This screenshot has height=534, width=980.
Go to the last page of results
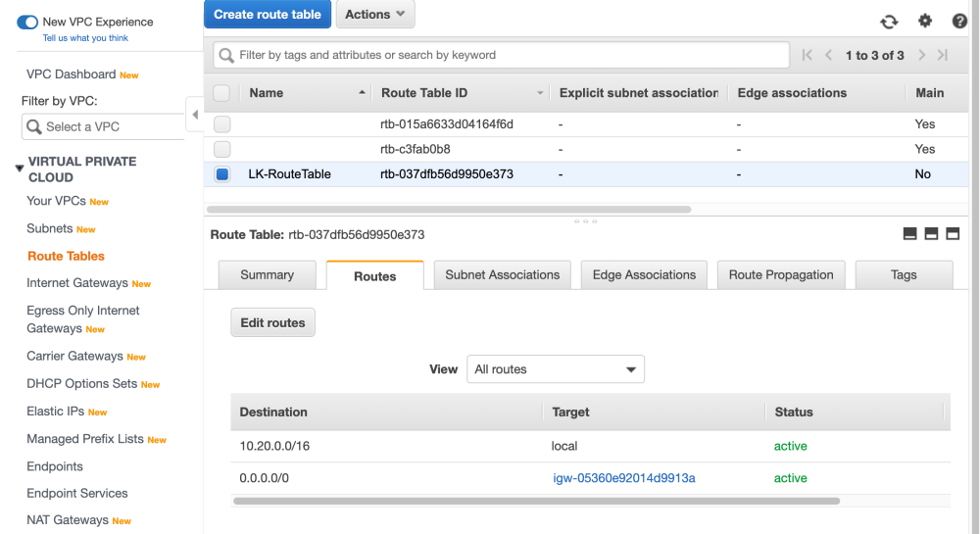tap(943, 56)
